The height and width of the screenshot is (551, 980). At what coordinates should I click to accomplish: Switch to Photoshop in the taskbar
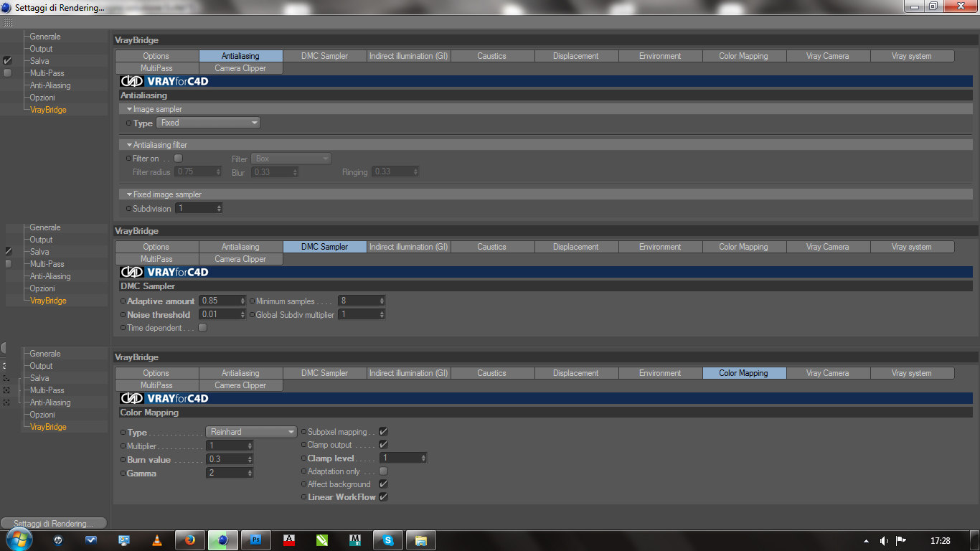[x=255, y=540]
